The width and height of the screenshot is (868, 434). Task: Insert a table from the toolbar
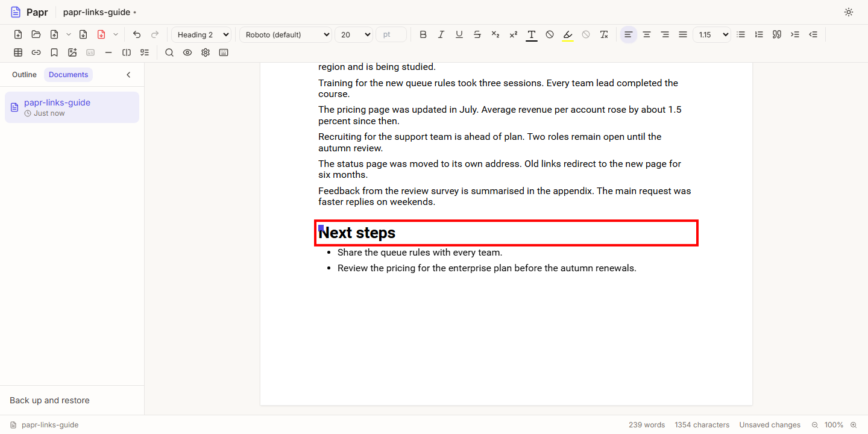click(x=18, y=52)
